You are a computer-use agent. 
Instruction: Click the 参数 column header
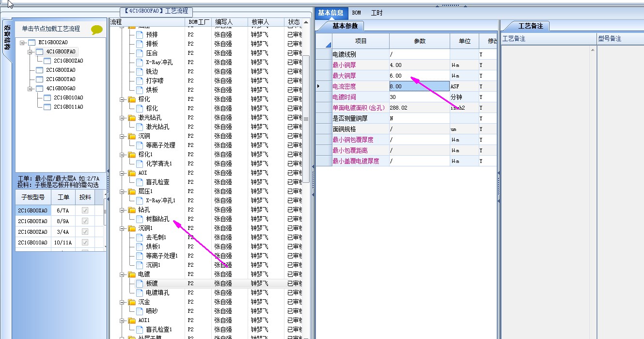pyautogui.click(x=419, y=41)
